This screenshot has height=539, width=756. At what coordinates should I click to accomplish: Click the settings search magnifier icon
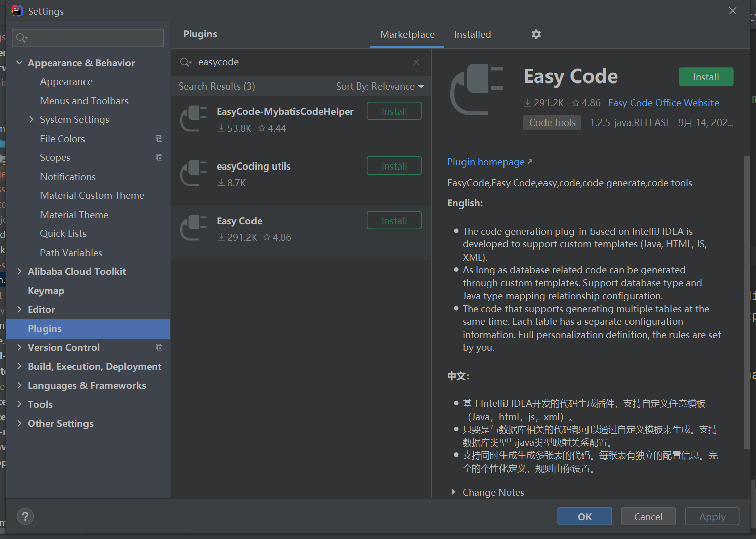coord(22,38)
